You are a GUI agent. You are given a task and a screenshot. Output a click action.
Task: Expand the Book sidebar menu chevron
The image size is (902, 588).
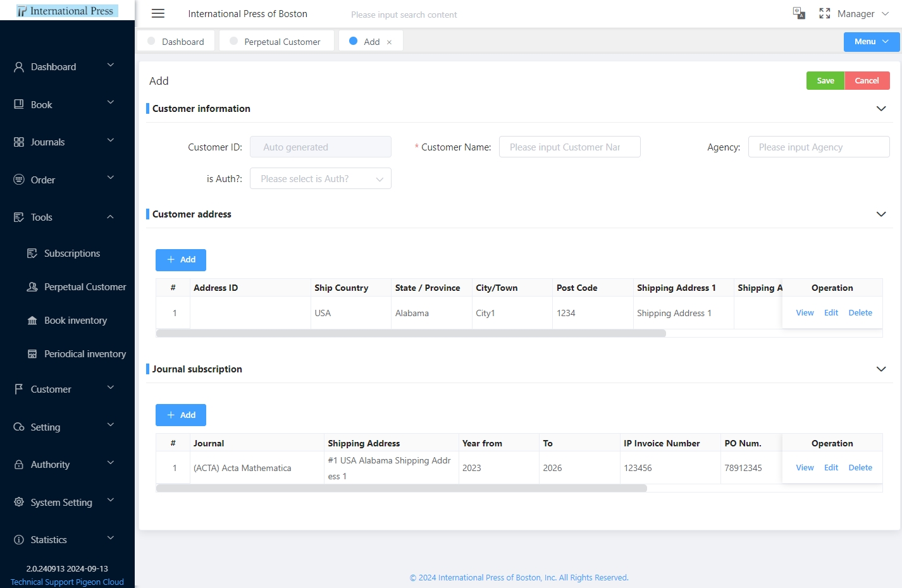tap(111, 102)
